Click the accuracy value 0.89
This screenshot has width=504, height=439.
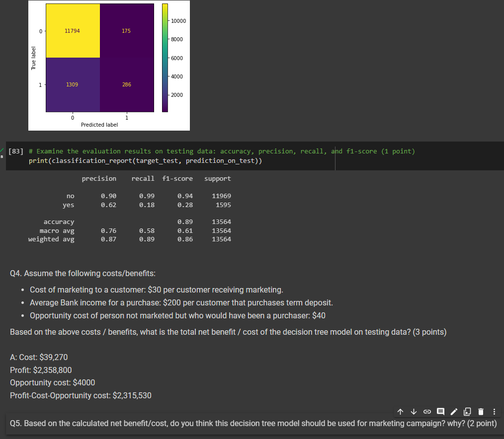[185, 222]
